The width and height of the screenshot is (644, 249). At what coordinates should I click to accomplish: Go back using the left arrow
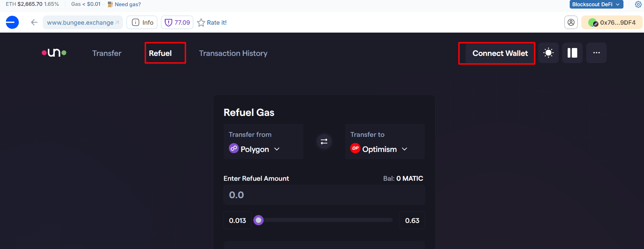pos(34,22)
